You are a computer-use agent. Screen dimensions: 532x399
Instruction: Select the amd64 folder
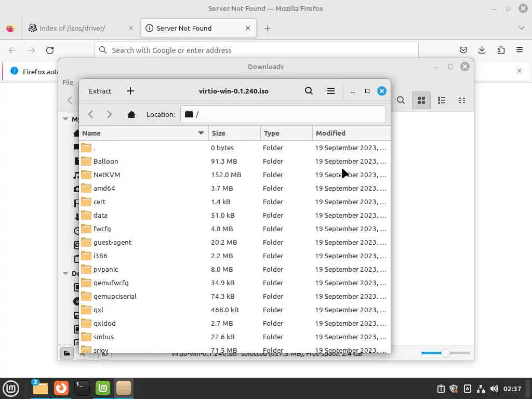[235, 188]
